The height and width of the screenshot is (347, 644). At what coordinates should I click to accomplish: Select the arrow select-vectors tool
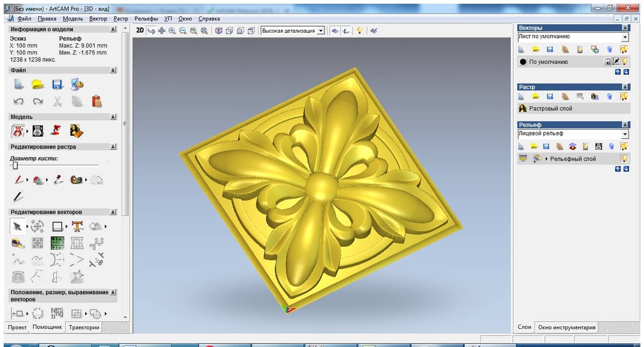(x=17, y=227)
